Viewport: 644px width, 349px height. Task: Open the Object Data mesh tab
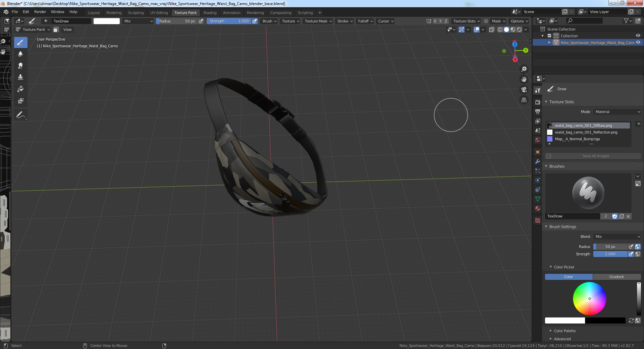(538, 199)
